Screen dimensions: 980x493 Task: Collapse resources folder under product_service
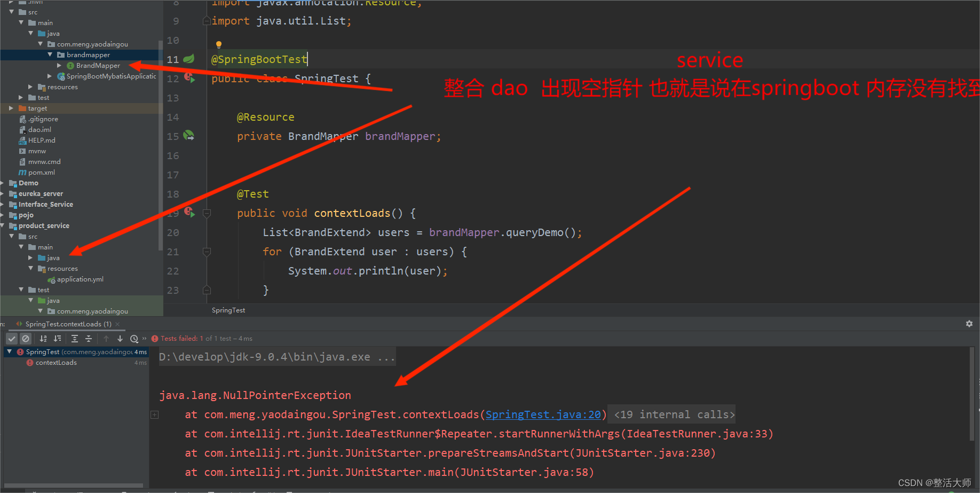(30, 268)
